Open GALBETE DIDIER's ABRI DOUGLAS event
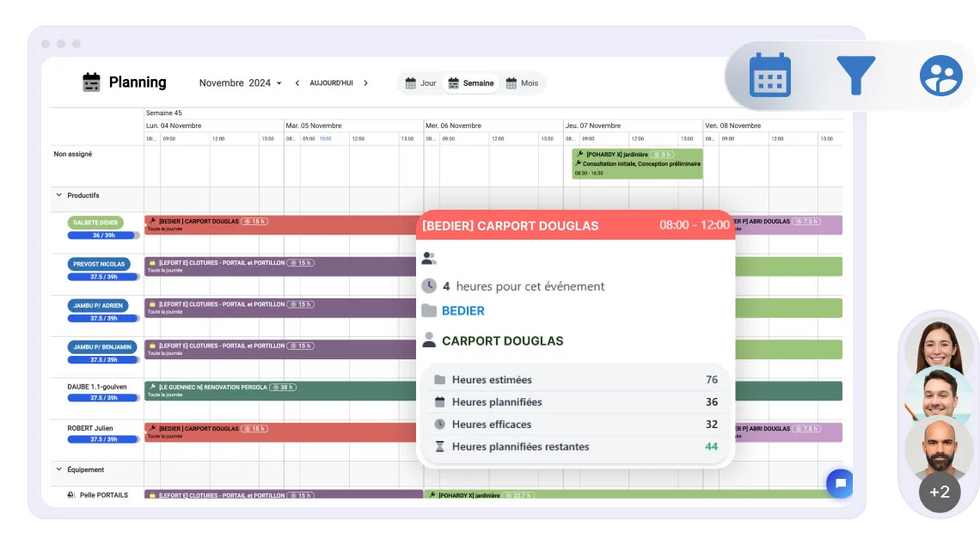Image resolution: width=980 pixels, height=545 pixels. click(x=789, y=225)
